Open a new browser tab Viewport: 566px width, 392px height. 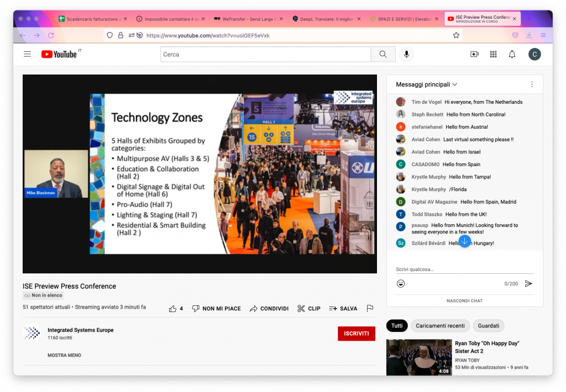pyautogui.click(x=529, y=19)
